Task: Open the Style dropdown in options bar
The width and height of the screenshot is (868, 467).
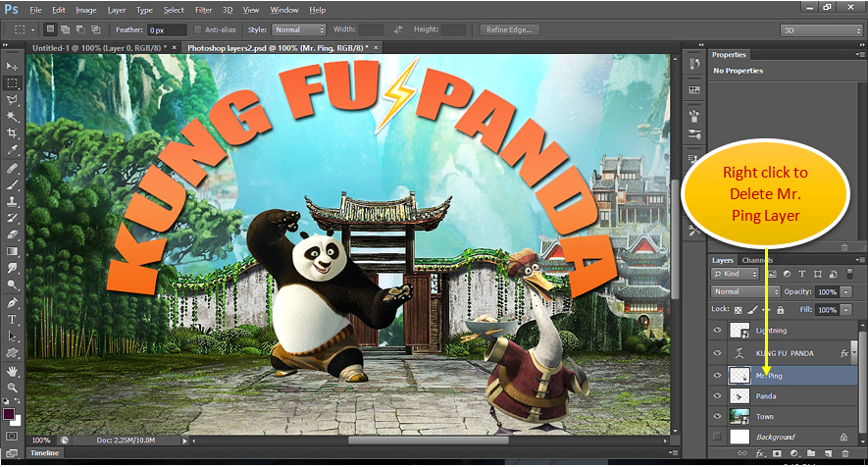Action: point(299,30)
